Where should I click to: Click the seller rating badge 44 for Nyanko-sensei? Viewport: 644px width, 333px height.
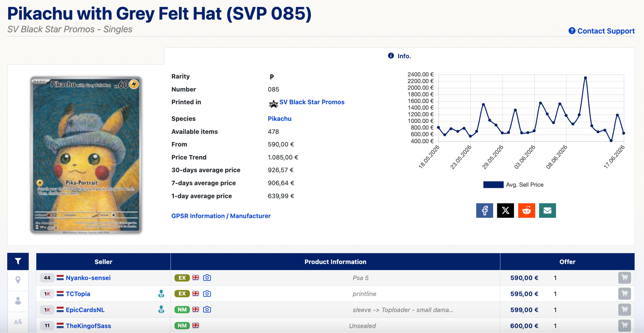(47, 277)
